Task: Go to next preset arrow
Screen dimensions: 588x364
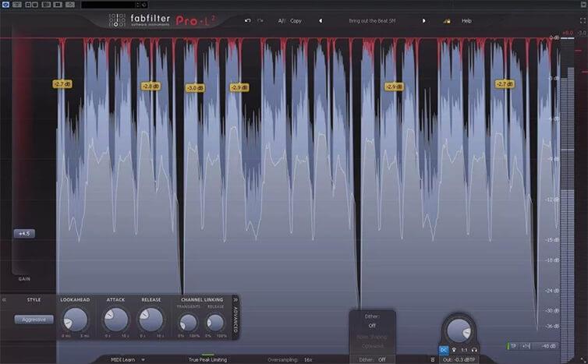Action: point(423,21)
